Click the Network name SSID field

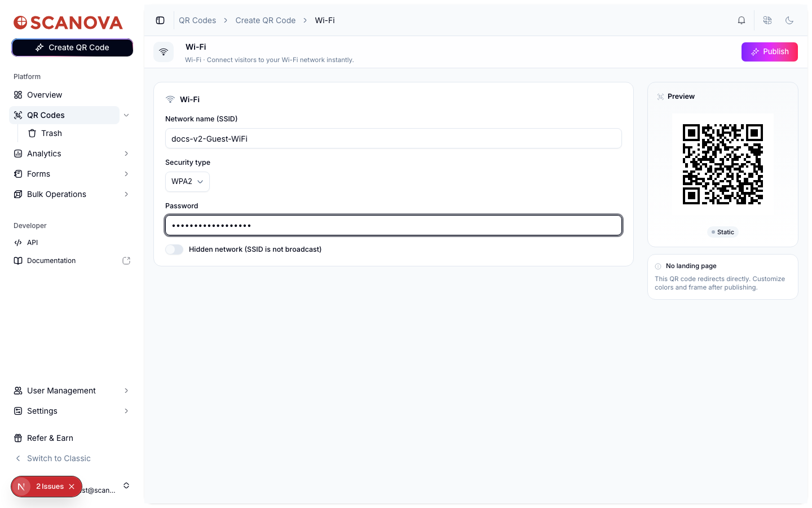(394, 138)
